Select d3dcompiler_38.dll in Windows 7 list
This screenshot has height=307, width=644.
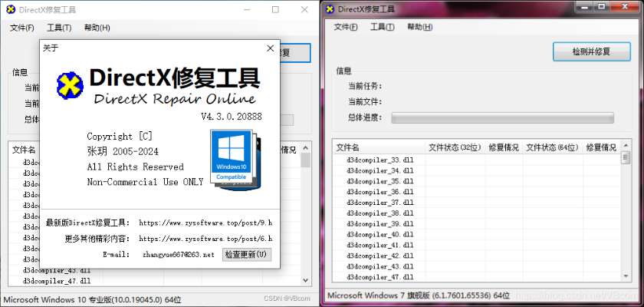(x=380, y=213)
